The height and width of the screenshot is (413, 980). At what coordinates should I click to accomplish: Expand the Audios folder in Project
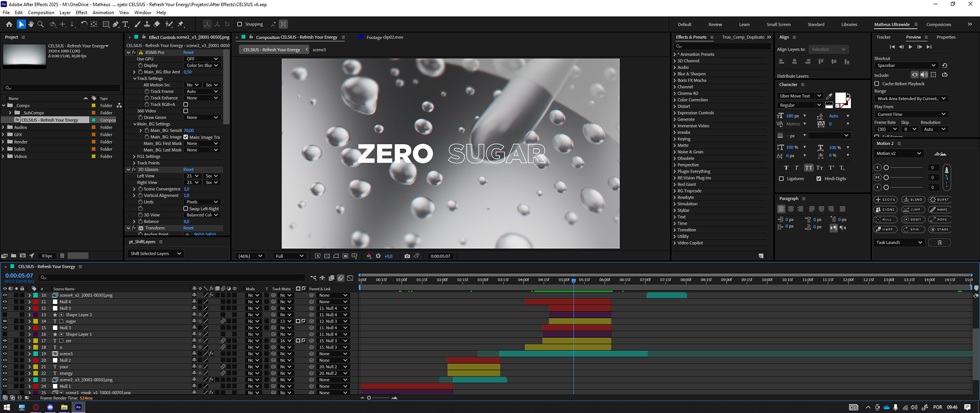point(3,127)
